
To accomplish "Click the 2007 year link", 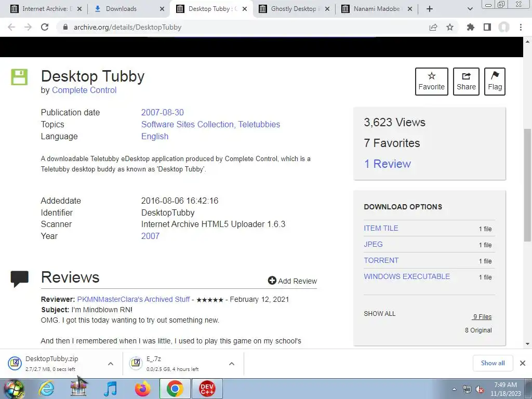I will [x=150, y=236].
